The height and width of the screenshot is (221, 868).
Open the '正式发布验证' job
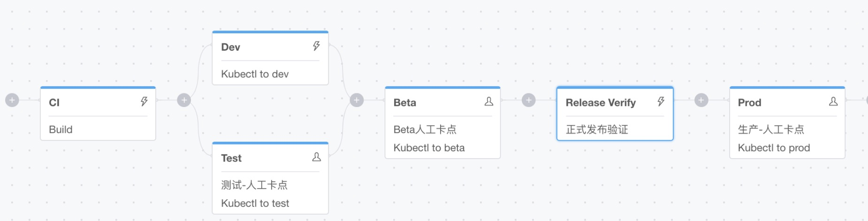(597, 130)
